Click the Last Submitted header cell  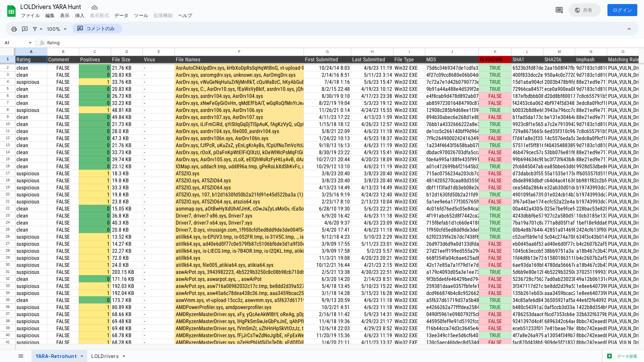pos(372,59)
